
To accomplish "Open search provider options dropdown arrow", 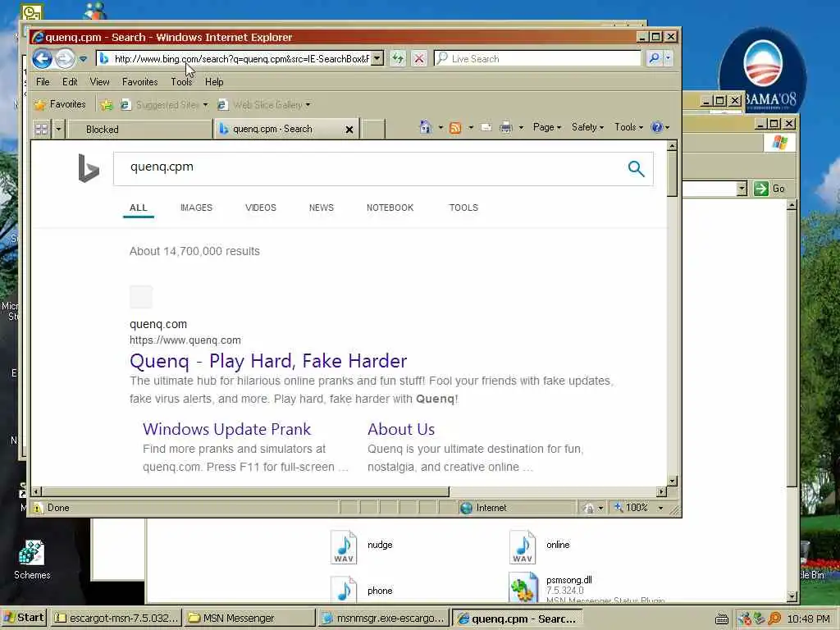I will point(668,58).
